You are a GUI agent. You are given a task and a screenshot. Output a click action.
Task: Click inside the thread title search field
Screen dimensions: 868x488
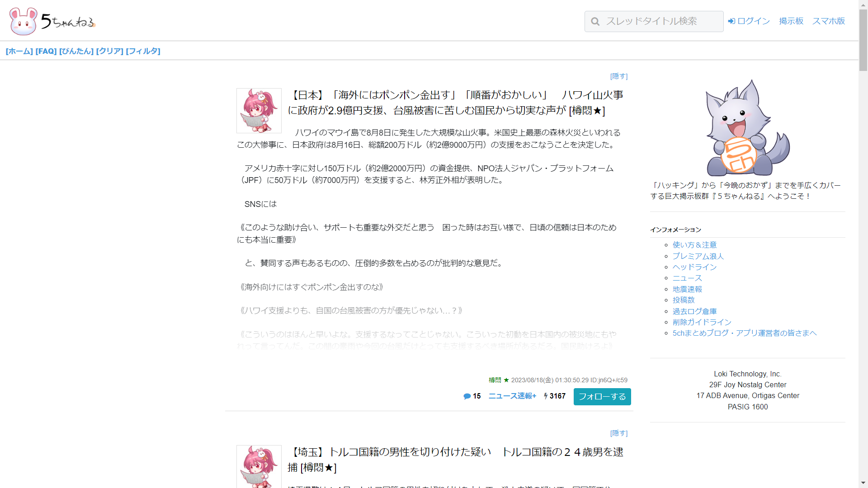pos(660,21)
